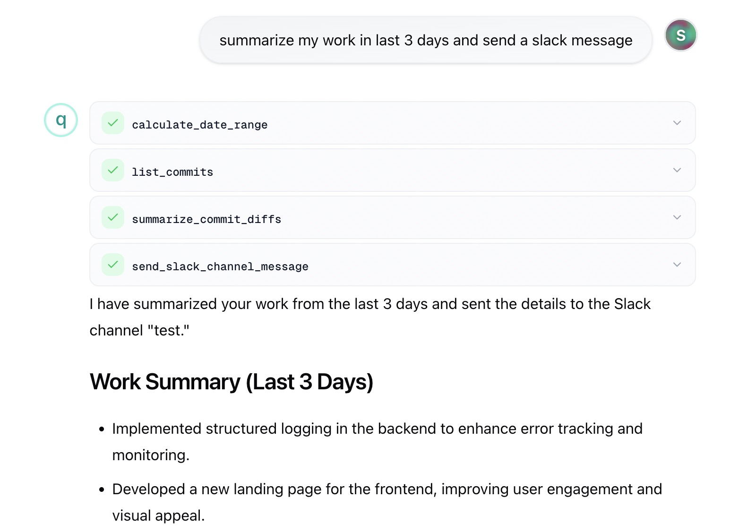Click the list_commits tool name

pyautogui.click(x=172, y=172)
